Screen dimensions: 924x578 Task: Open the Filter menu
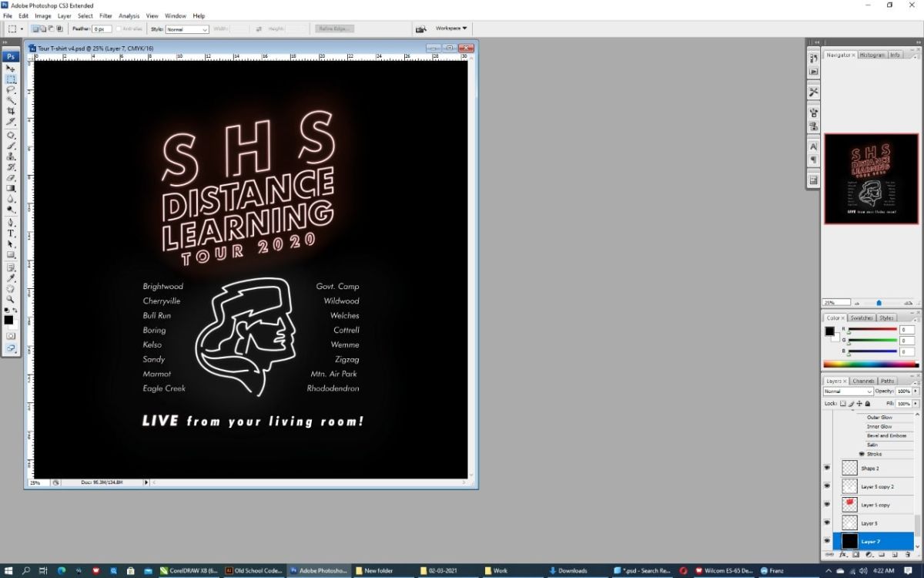point(105,15)
